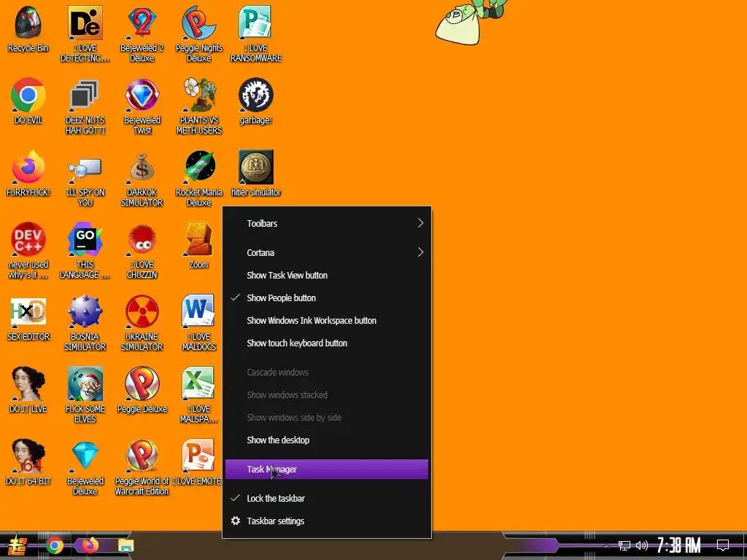Select the PLANTS VS METH USERS icon
The height and width of the screenshot is (560, 747).
coord(198,95)
